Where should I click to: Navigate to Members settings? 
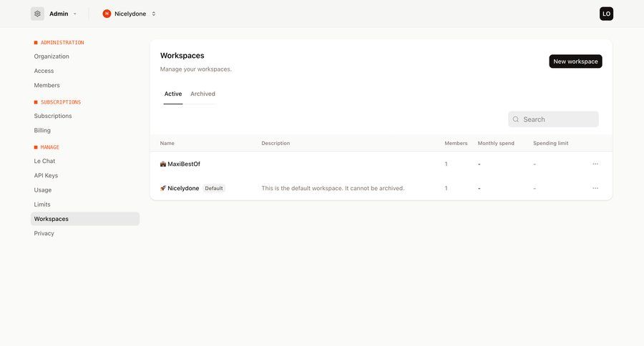click(47, 85)
